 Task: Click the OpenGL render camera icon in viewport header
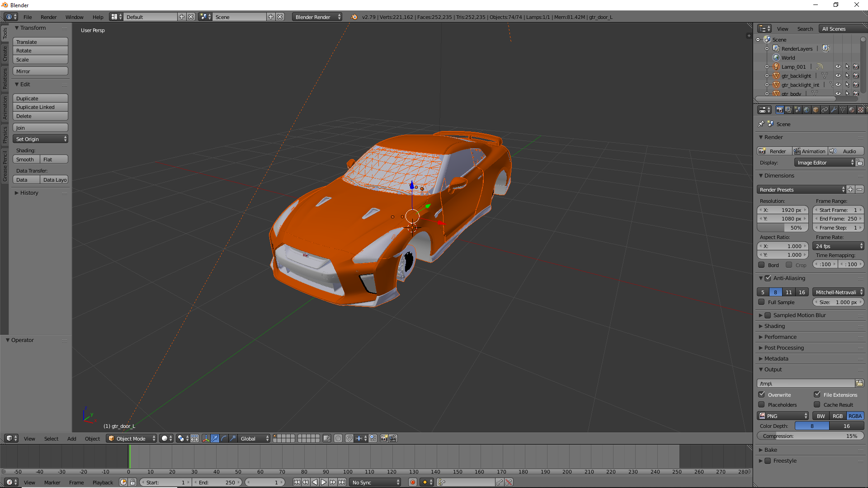pyautogui.click(x=384, y=438)
